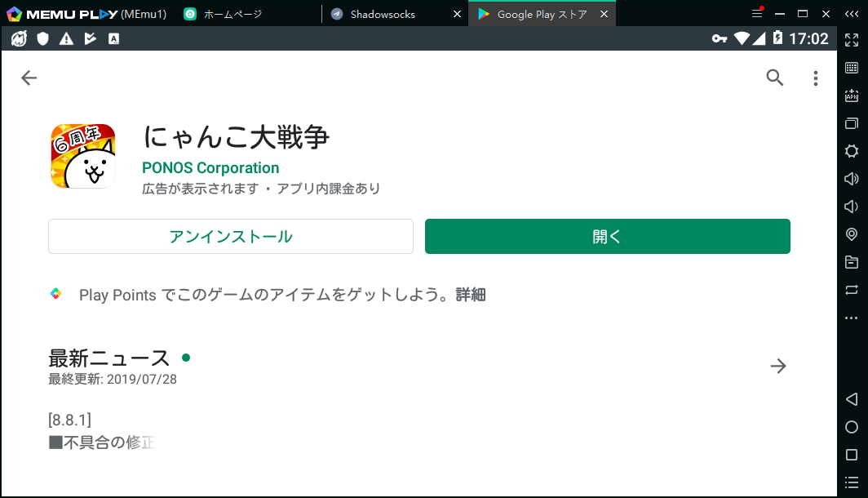Click the アンインストール button
868x498 pixels.
click(x=231, y=237)
